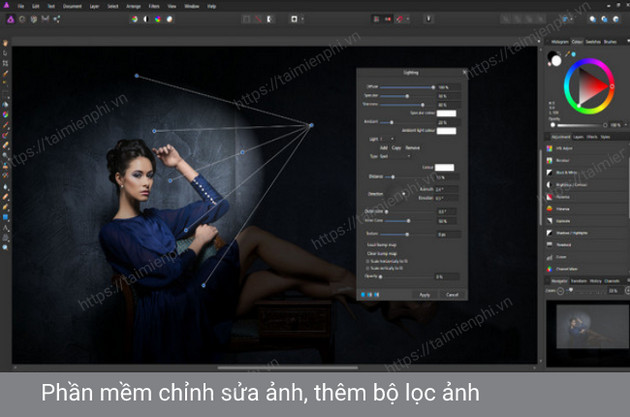Switch to the Photo persona icon
The height and width of the screenshot is (417, 630).
click(10, 19)
